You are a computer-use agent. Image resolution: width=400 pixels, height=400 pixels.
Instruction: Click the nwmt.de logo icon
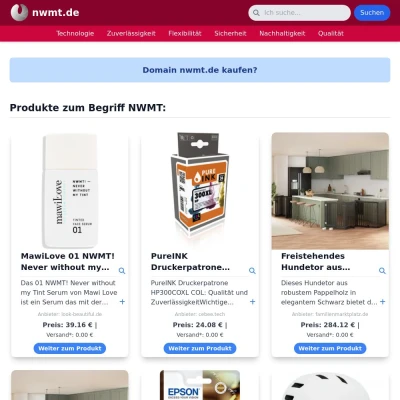(19, 12)
